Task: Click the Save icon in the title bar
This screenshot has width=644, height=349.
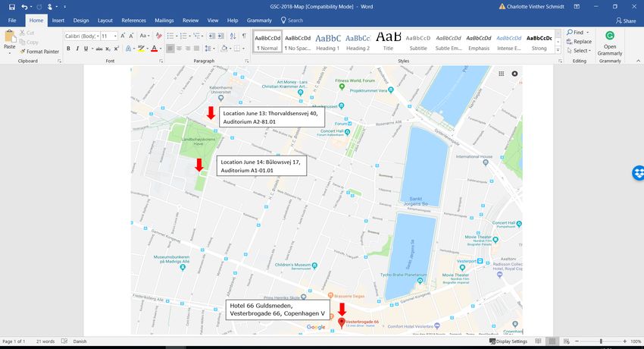Action: point(12,7)
